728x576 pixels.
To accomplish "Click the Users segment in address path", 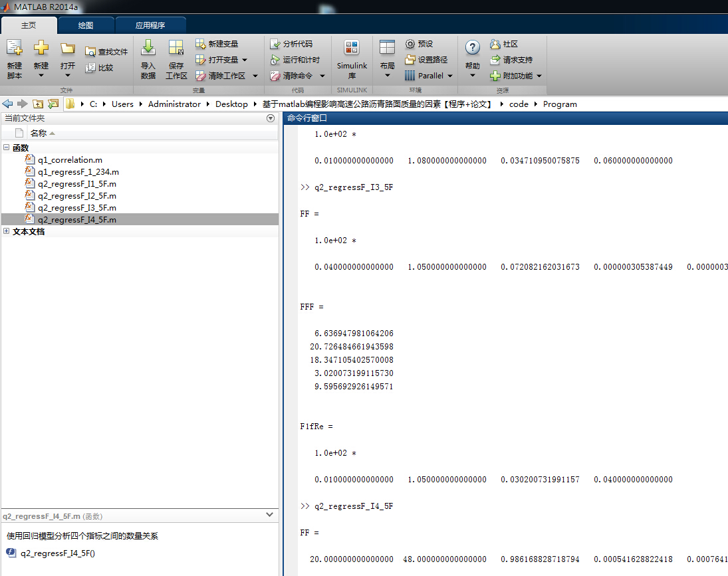I will pyautogui.click(x=122, y=104).
